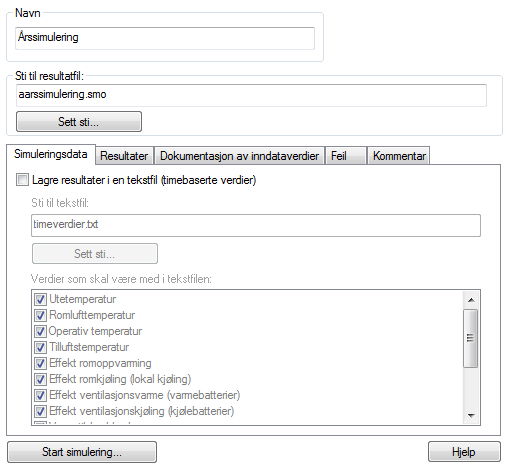The image size is (506, 469).
Task: Click the aarssimulering.smo path field
Action: tap(251, 95)
